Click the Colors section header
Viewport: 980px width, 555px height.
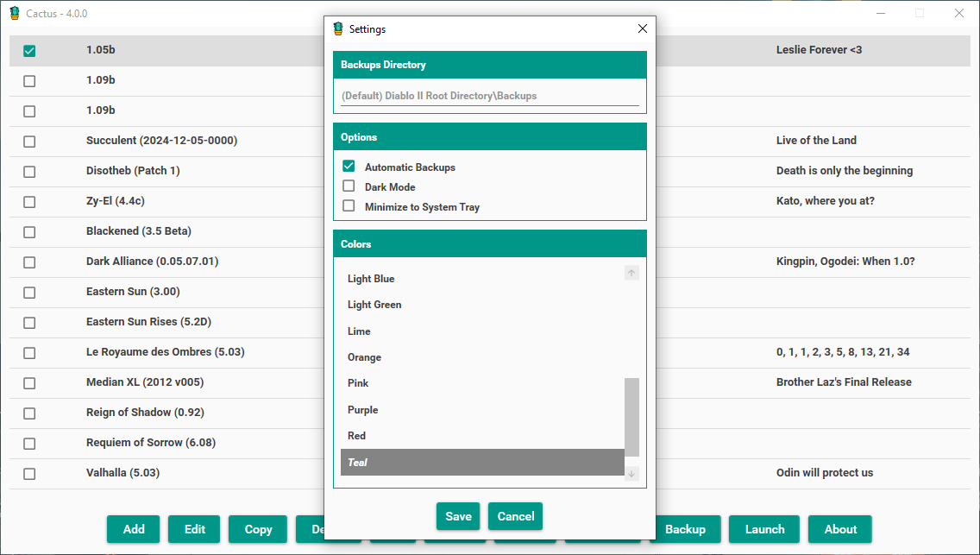point(490,243)
